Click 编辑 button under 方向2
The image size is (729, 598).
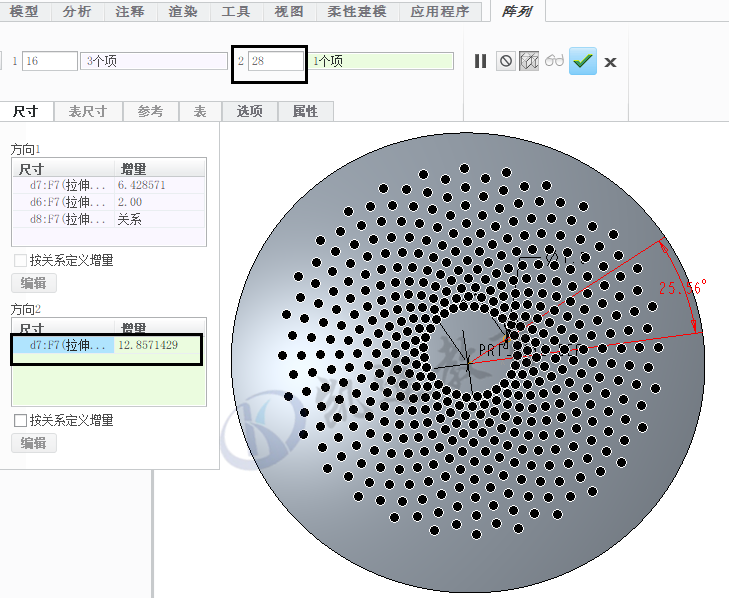coord(34,443)
